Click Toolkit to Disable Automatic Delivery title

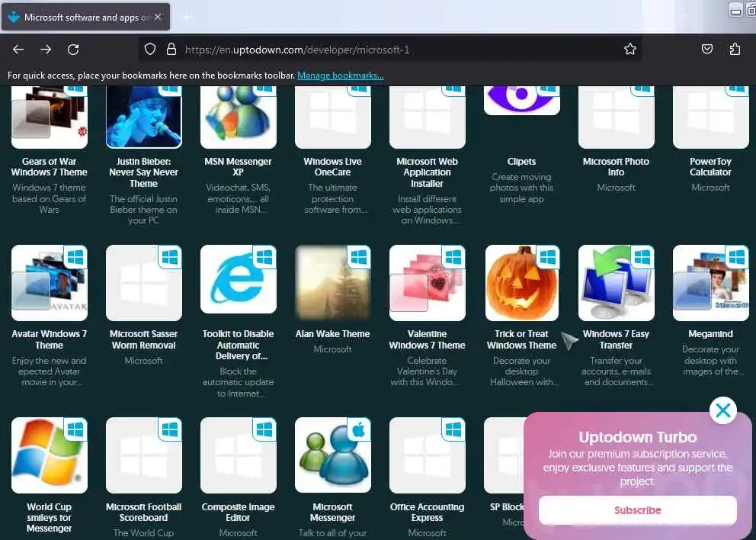(239, 345)
